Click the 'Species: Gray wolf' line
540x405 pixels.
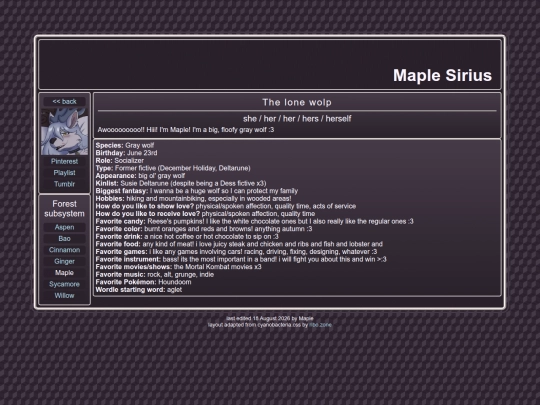[125, 145]
